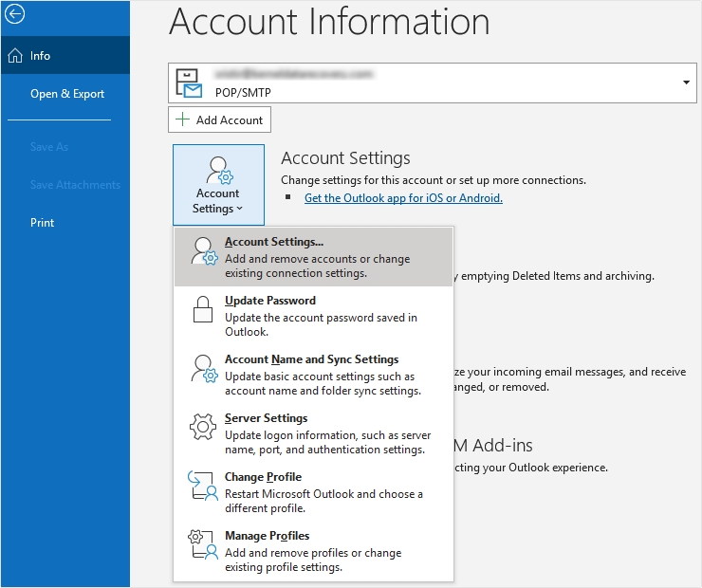Image resolution: width=702 pixels, height=588 pixels.
Task: Choose Manage Profiles from the menu
Action: (x=313, y=551)
